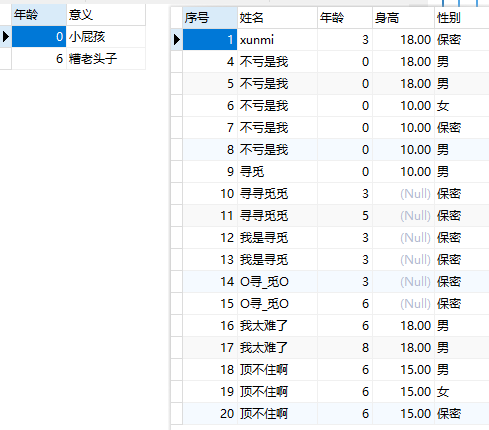Image resolution: width=489 pixels, height=430 pixels.
Task: Select the 男 gender cell in row 9
Action: point(462,172)
